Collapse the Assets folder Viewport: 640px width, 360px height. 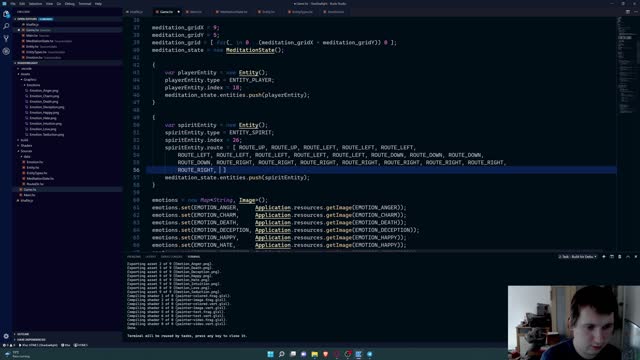tap(67, 74)
